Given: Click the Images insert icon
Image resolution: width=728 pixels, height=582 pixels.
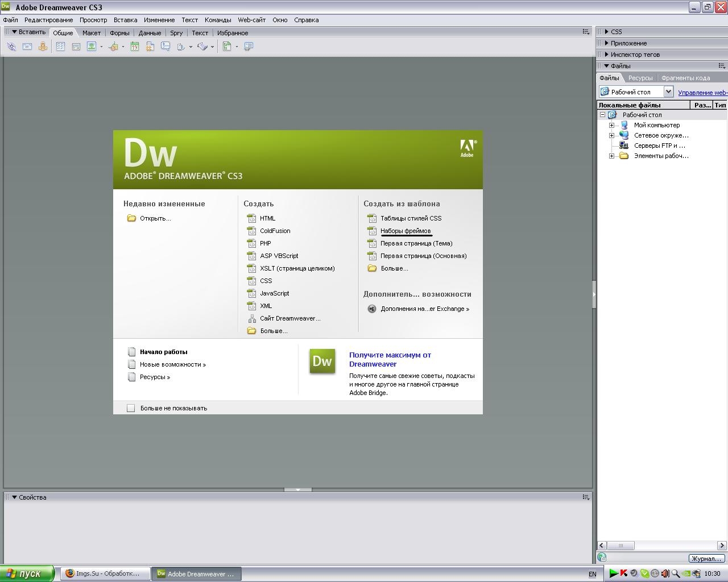Looking at the screenshot, I should [91, 47].
